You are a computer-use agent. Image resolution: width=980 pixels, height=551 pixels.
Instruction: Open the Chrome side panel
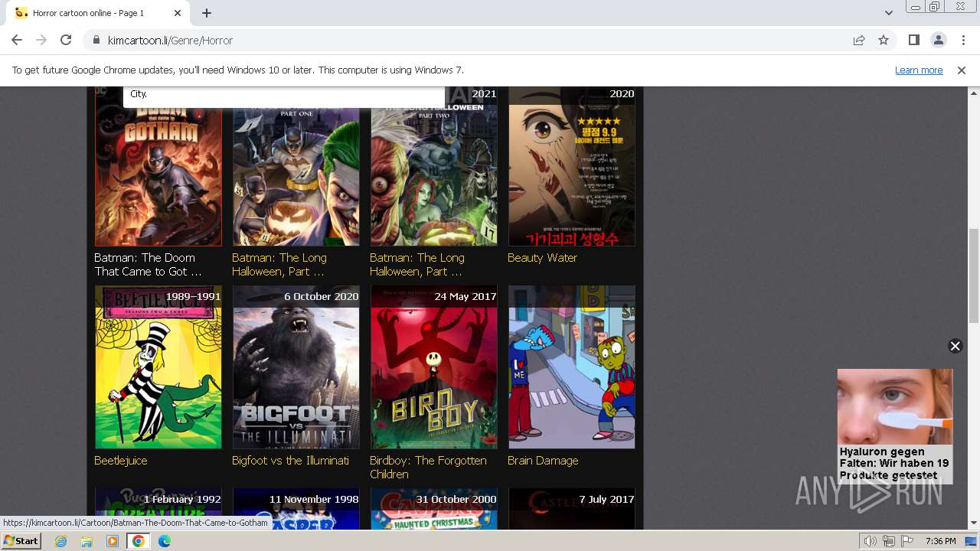pos(913,40)
